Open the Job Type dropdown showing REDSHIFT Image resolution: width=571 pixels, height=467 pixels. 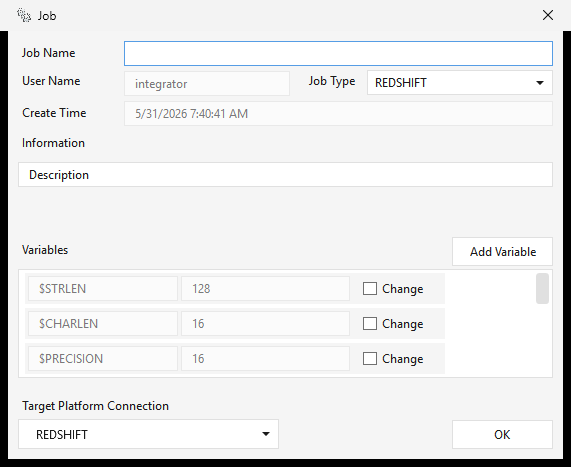[x=460, y=83]
